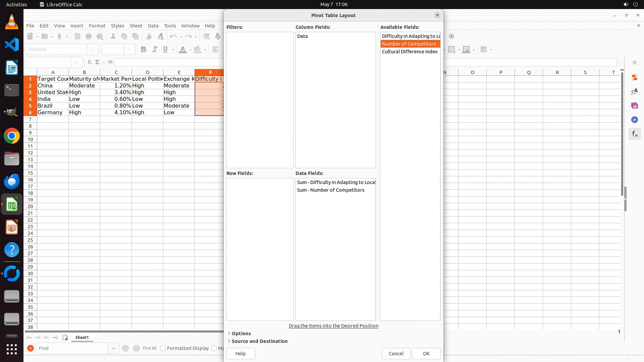Open the Sheet menu

pos(136,26)
